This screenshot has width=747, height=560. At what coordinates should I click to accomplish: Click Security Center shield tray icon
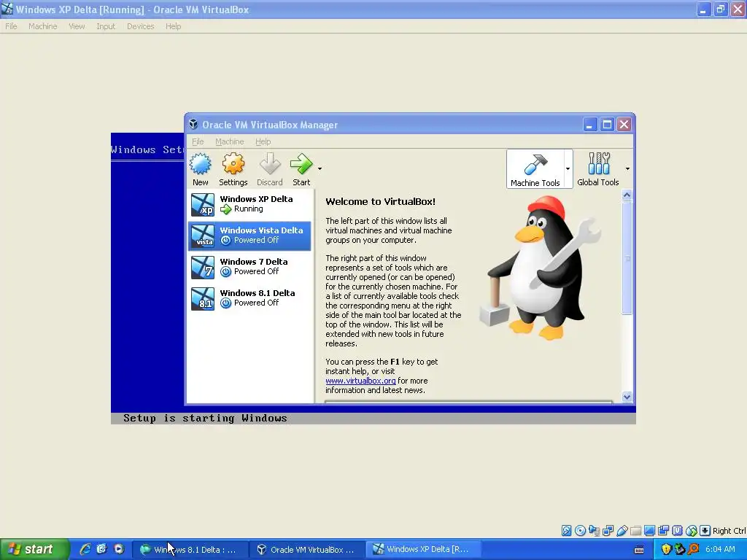point(666,550)
